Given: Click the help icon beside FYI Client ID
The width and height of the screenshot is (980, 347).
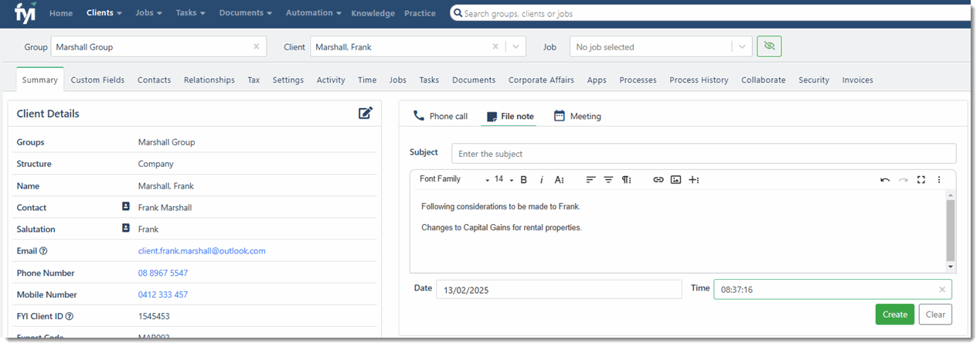Looking at the screenshot, I should point(70,316).
